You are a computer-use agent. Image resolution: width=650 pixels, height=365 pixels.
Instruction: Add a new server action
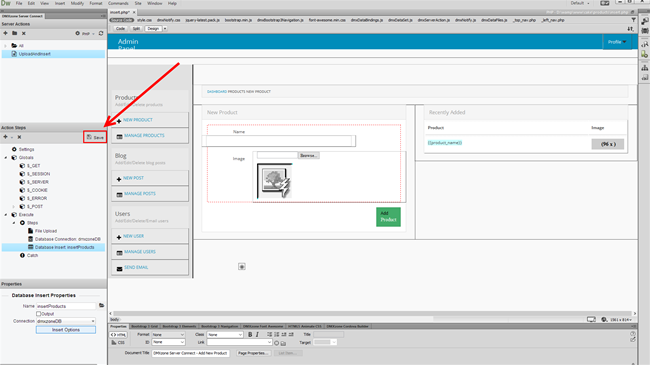[x=5, y=33]
